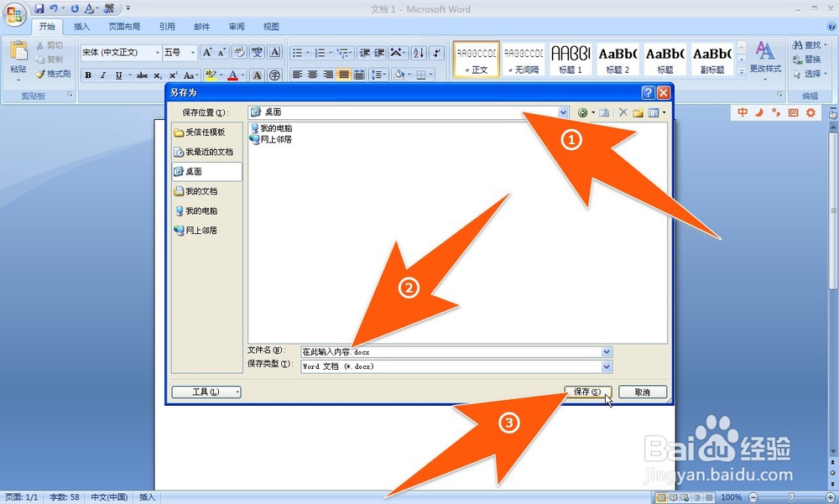Click the Numbering list icon

(320, 53)
